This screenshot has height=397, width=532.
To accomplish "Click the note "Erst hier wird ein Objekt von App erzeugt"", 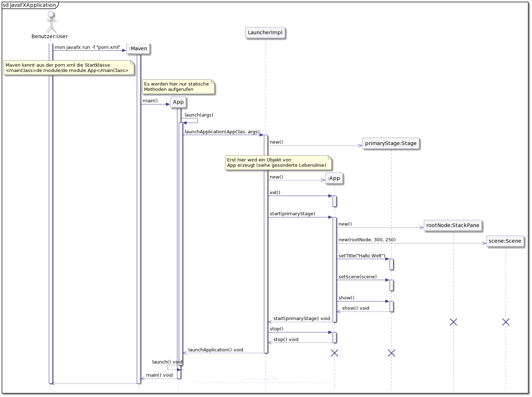I will [x=278, y=163].
